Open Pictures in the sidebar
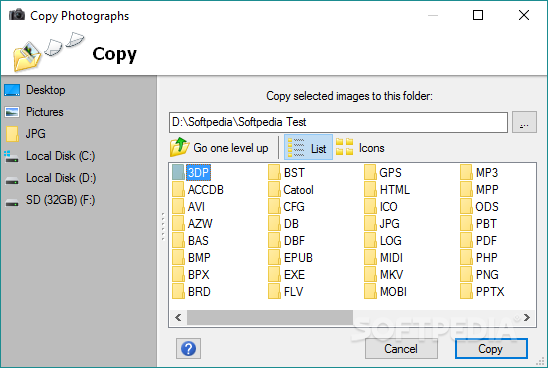This screenshot has height=368, width=548. [x=34, y=112]
